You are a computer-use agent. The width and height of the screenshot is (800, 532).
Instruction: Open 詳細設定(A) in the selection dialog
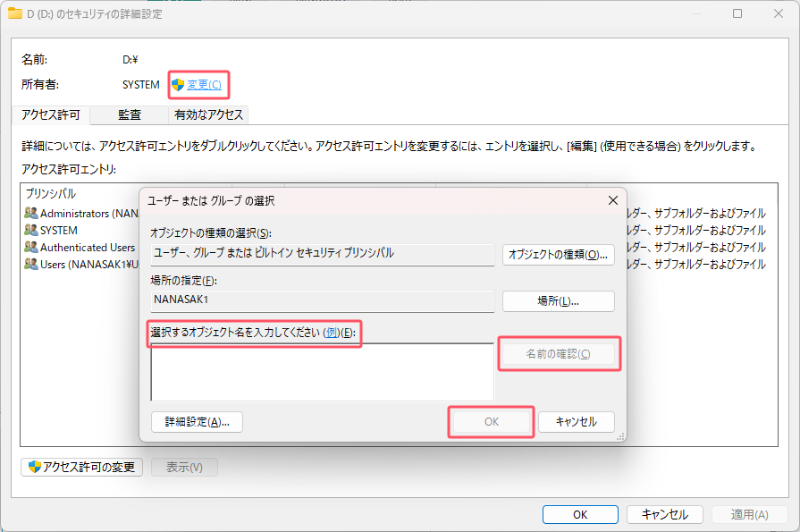(197, 422)
